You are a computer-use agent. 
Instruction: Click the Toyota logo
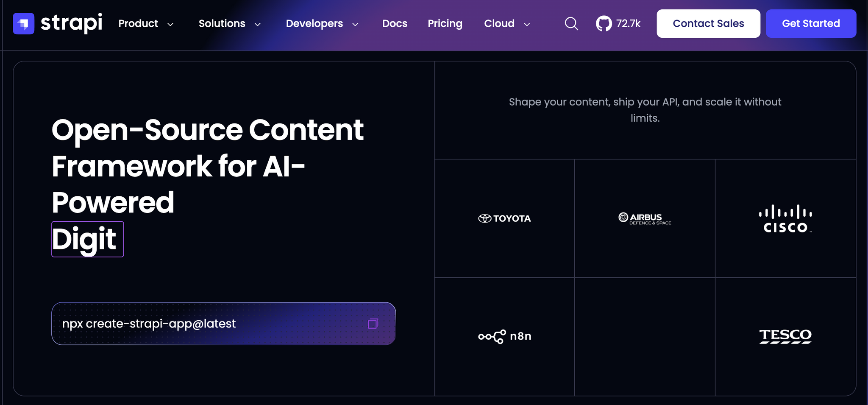pyautogui.click(x=504, y=218)
